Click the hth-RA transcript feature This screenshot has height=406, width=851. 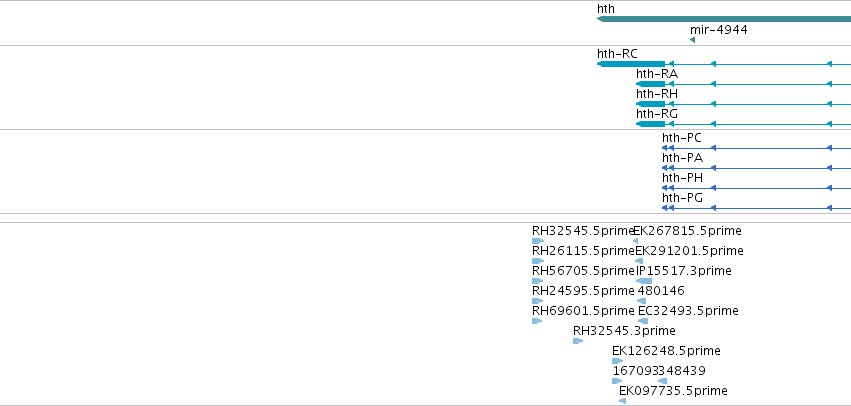(x=744, y=84)
